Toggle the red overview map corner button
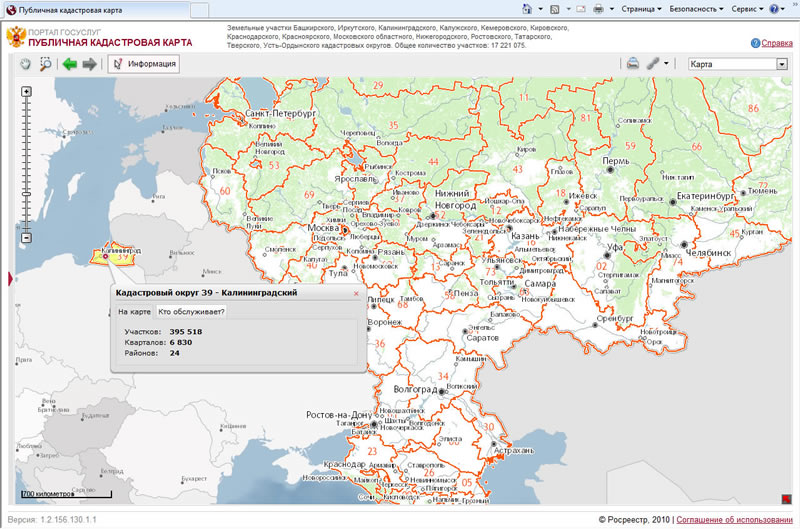The width and height of the screenshot is (800, 529). [786, 499]
